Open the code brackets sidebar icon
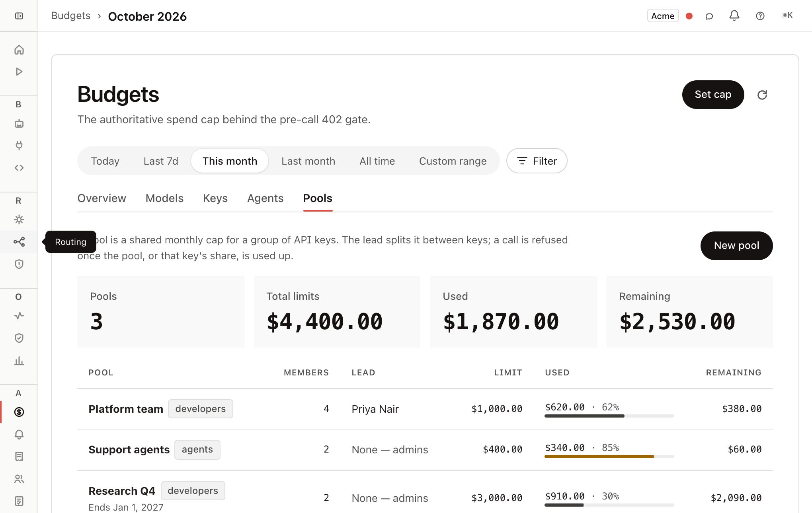 pyautogui.click(x=19, y=168)
